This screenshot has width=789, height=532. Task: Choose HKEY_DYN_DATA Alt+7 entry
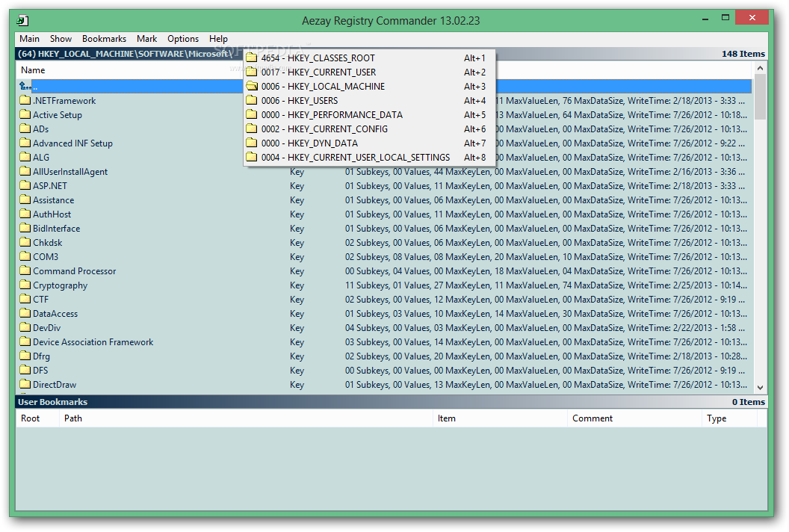tap(369, 143)
